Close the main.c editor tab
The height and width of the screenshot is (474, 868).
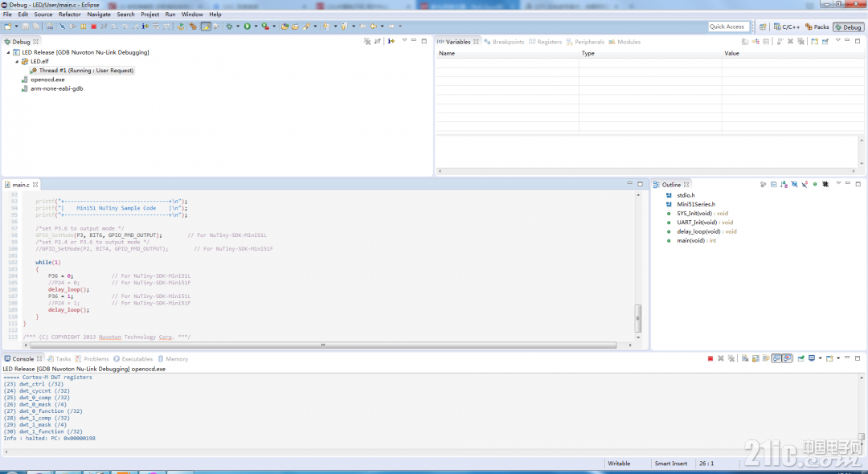point(35,185)
